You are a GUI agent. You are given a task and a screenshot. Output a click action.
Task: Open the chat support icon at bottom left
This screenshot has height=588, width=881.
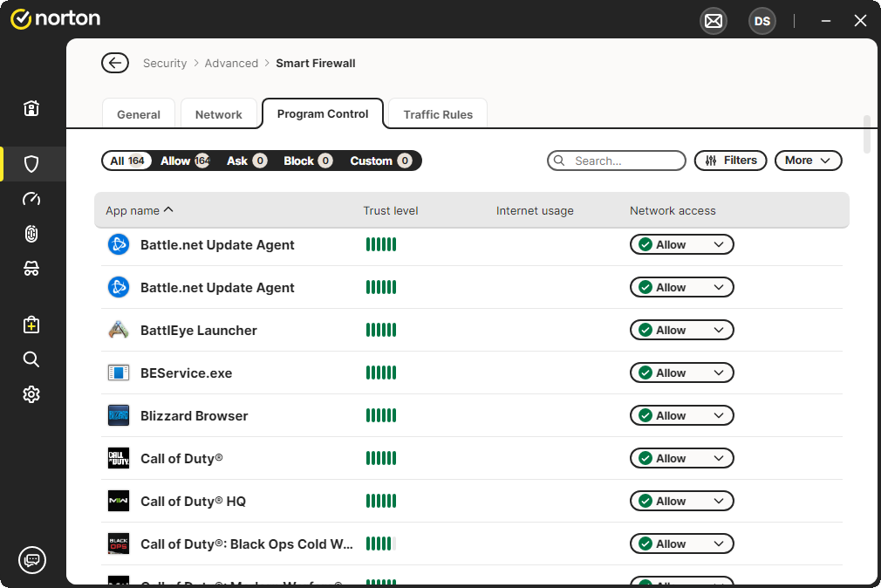point(32,560)
